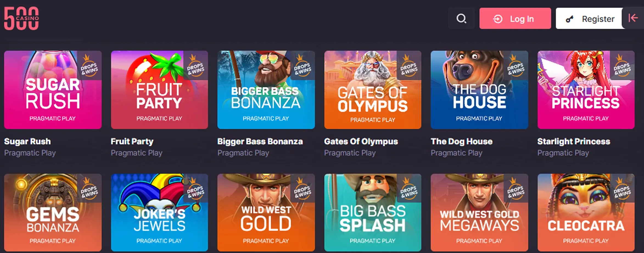644x253 pixels.
Task: Open search with the magnifier icon
Action: 461,19
